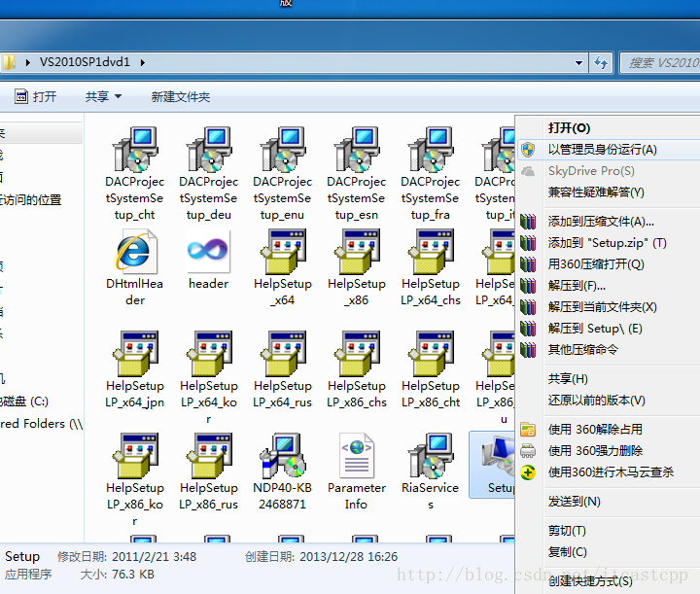Screen dimensions: 700x594
Task: Select Shared Folders entry in navigation pane
Action: [41, 424]
